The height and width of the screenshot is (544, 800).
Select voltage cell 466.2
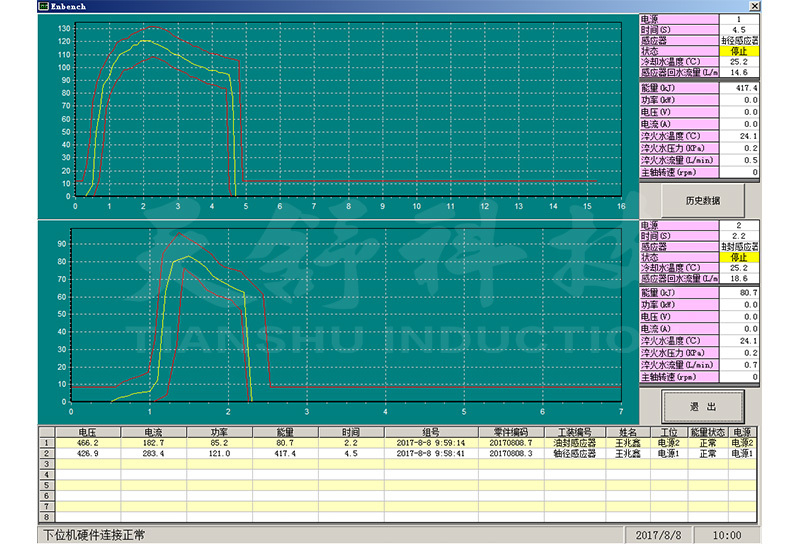[87, 443]
